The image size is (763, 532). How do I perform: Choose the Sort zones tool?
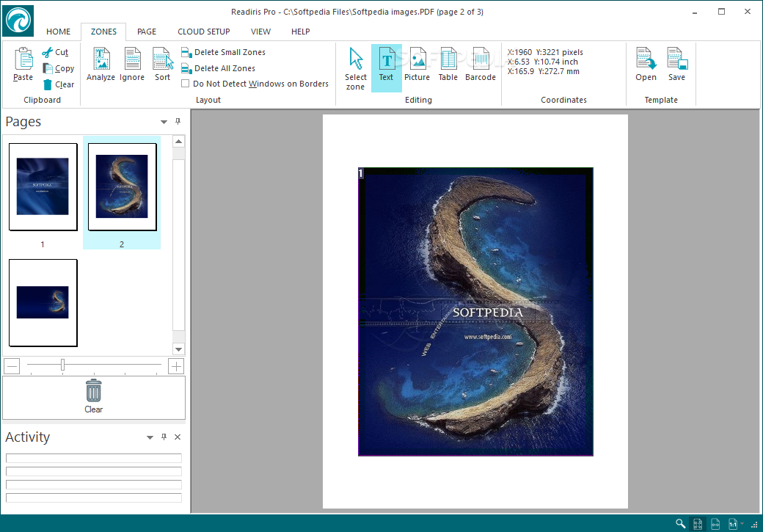[163, 65]
